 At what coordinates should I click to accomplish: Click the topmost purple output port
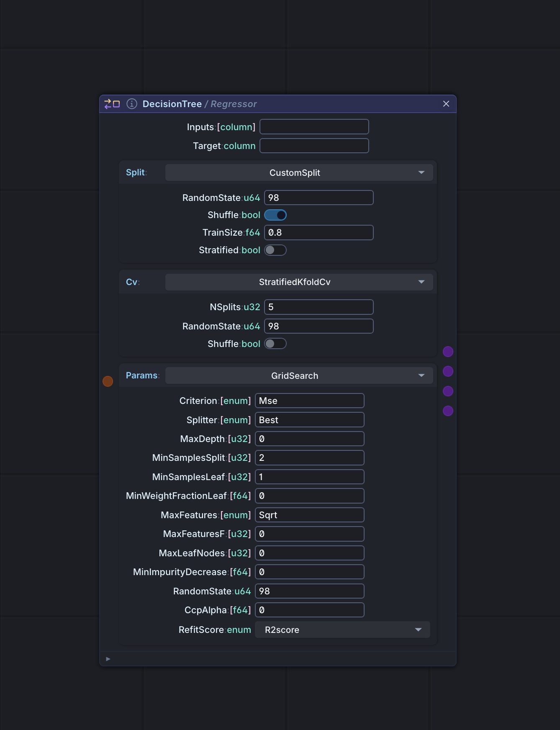point(448,352)
